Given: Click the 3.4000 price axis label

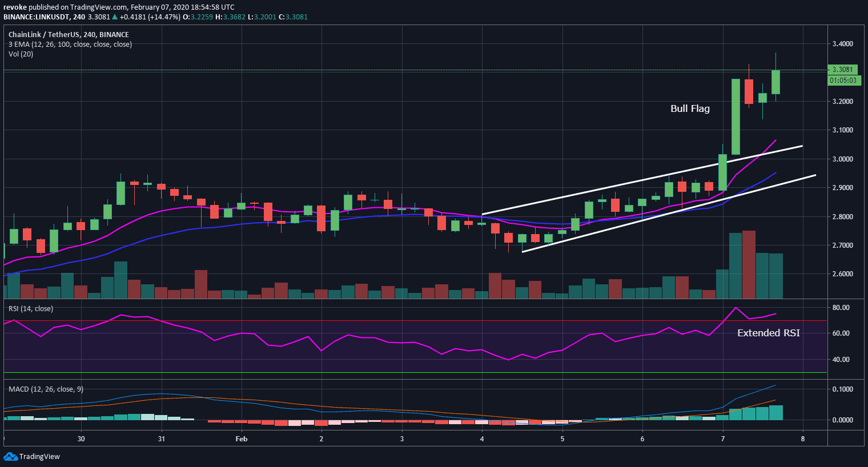Looking at the screenshot, I should tap(842, 44).
